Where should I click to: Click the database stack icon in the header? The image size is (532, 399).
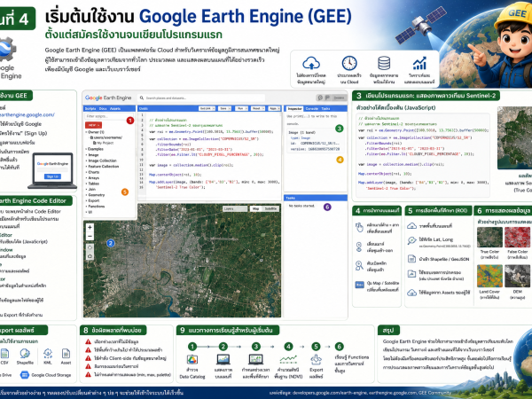(x=384, y=63)
